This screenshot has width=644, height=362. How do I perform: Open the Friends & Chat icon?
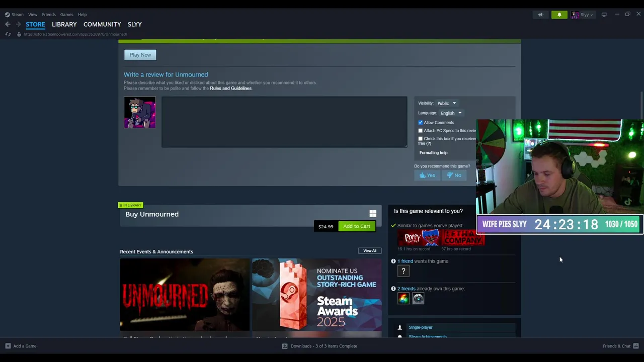tap(636, 346)
